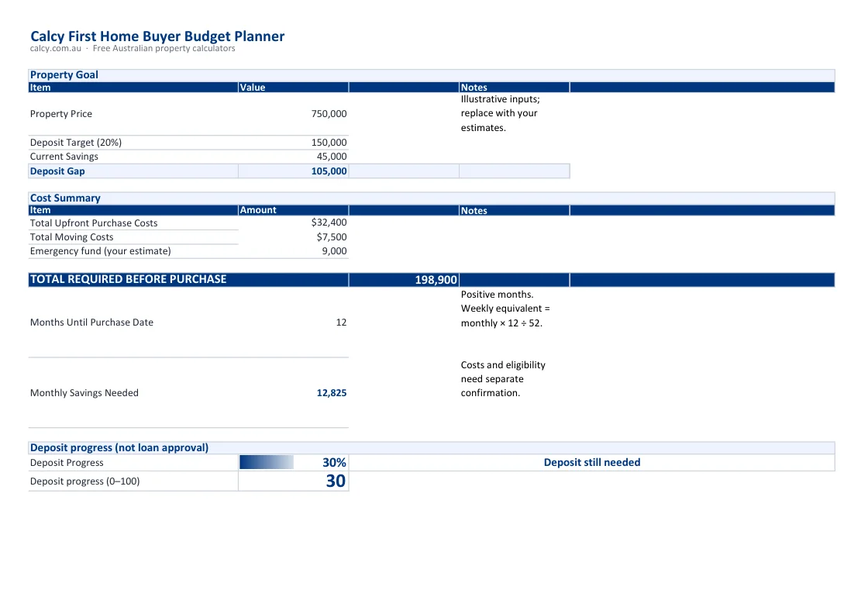Select the $32,400 upfront costs value

click(329, 222)
